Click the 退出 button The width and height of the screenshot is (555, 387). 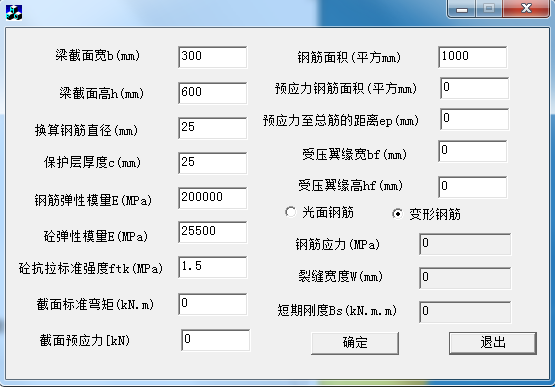click(493, 343)
